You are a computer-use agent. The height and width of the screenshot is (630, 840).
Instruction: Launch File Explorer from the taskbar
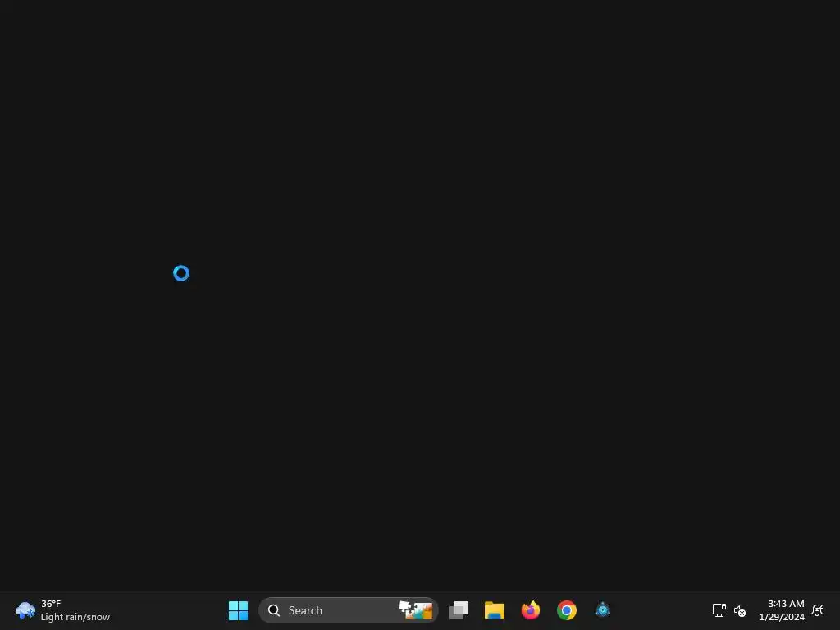pyautogui.click(x=495, y=610)
